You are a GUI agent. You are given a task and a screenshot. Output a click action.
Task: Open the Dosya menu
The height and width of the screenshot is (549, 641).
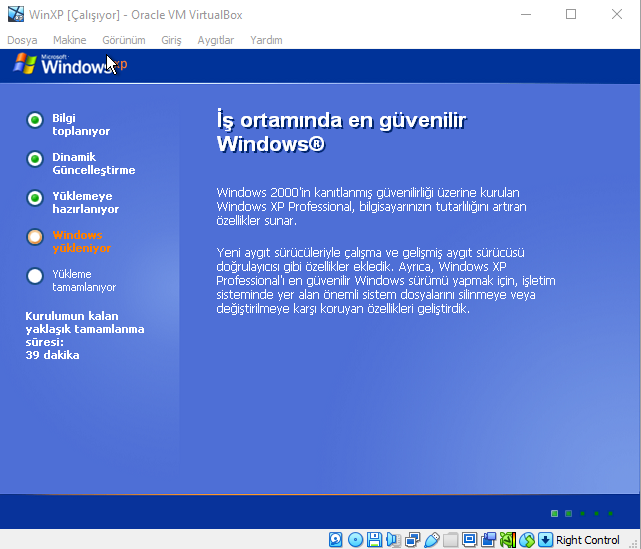[22, 40]
